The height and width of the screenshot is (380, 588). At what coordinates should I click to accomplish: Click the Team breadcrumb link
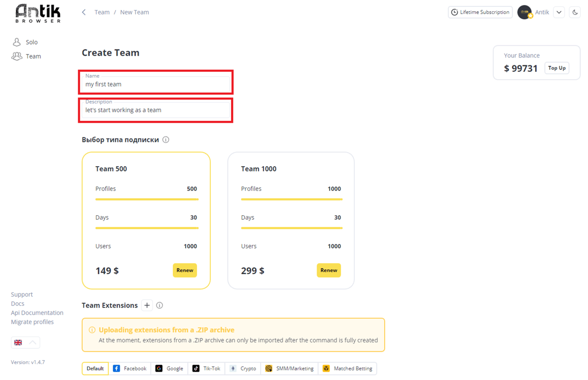[x=102, y=12]
